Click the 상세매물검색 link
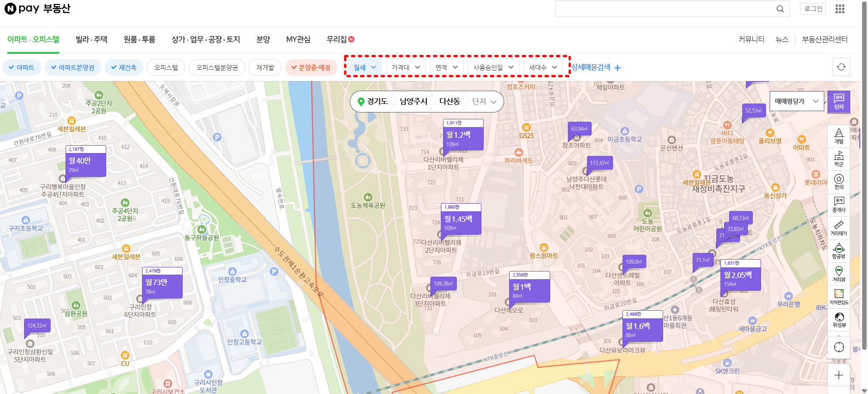Viewport: 868px width, 394px height. 591,67
